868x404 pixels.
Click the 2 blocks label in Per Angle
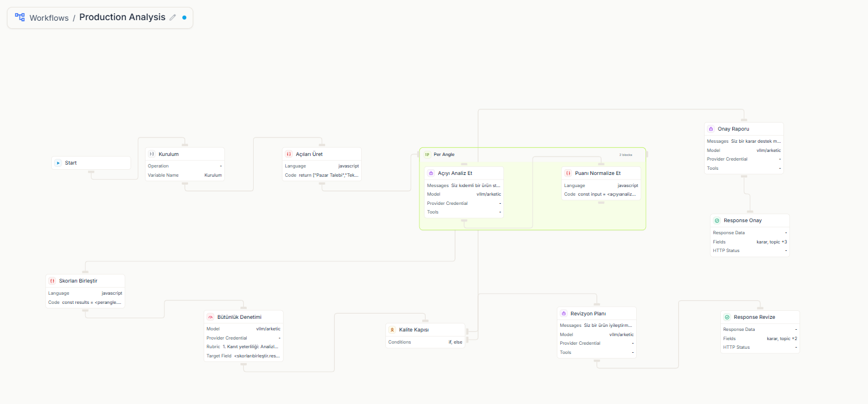point(625,155)
